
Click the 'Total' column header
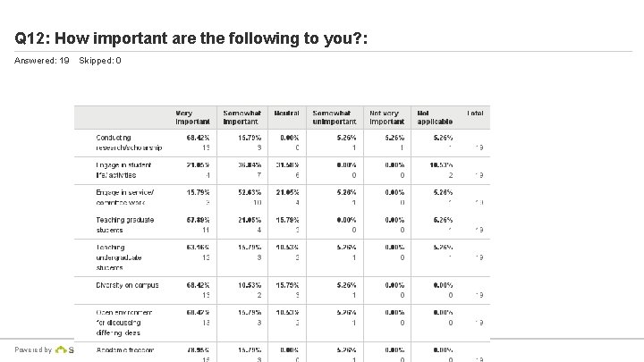(475, 114)
